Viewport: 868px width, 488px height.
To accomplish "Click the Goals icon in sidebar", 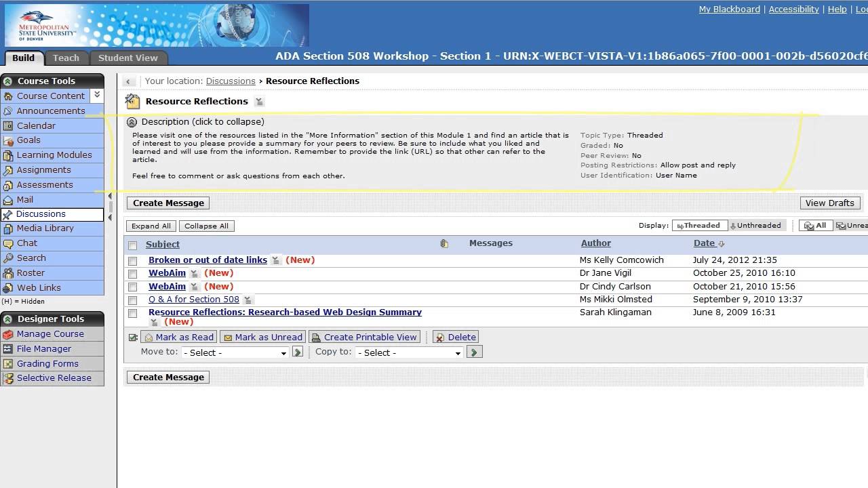I will click(x=8, y=140).
